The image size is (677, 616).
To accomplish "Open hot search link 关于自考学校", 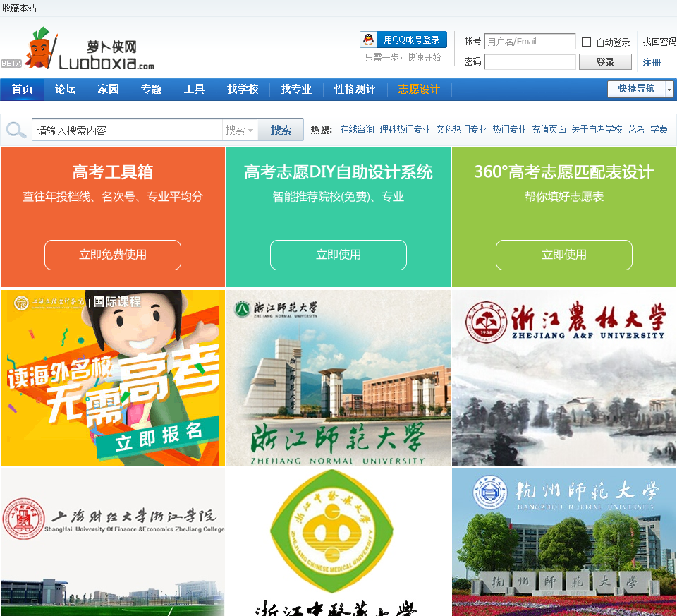I will [x=597, y=130].
